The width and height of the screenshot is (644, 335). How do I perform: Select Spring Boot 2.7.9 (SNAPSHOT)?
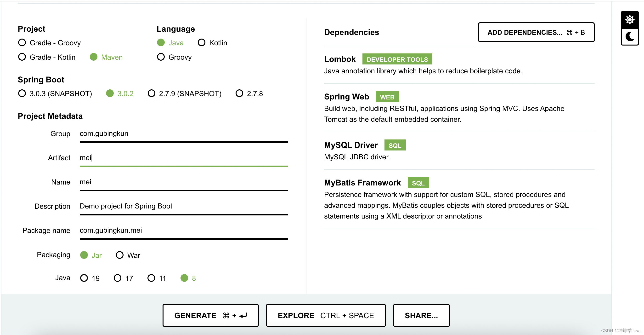click(185, 93)
